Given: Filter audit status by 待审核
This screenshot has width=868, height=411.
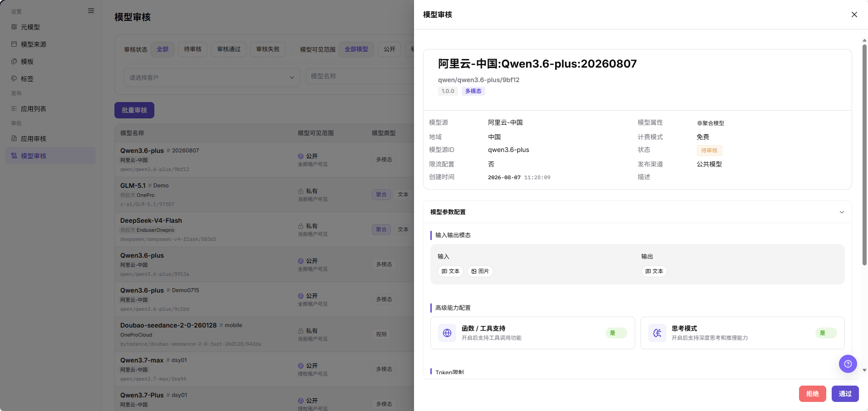Looking at the screenshot, I should (x=193, y=49).
